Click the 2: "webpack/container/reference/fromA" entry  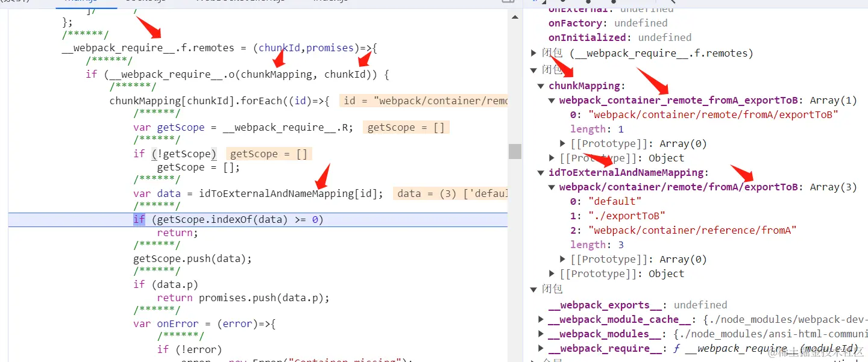(684, 230)
